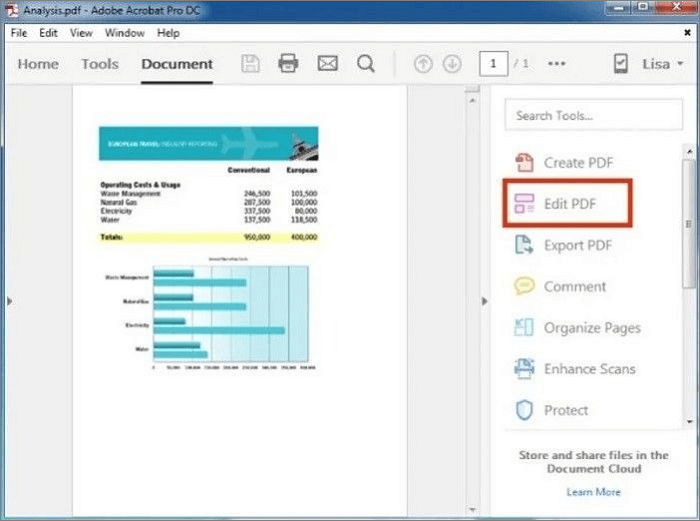Open the Find magnifier icon

pos(366,64)
